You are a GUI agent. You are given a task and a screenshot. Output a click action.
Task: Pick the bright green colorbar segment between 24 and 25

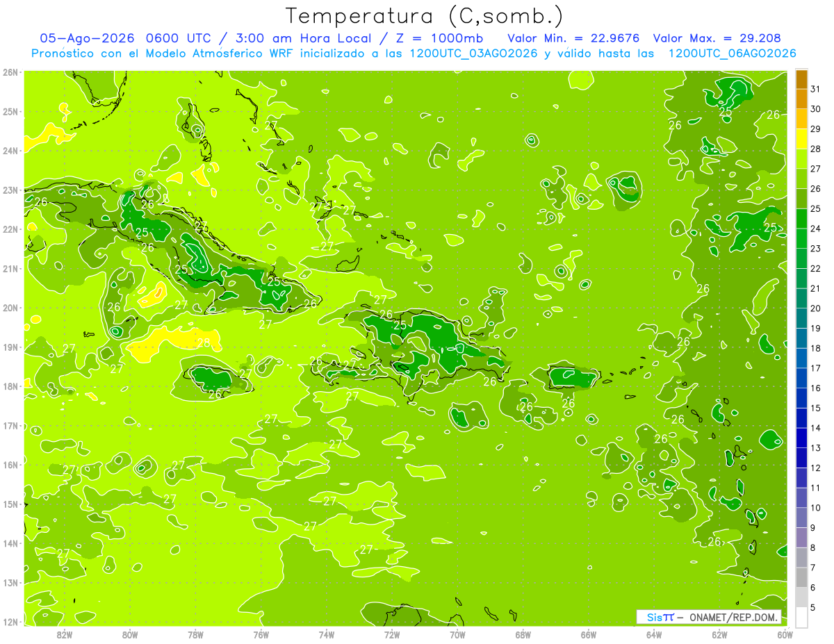[x=801, y=218]
